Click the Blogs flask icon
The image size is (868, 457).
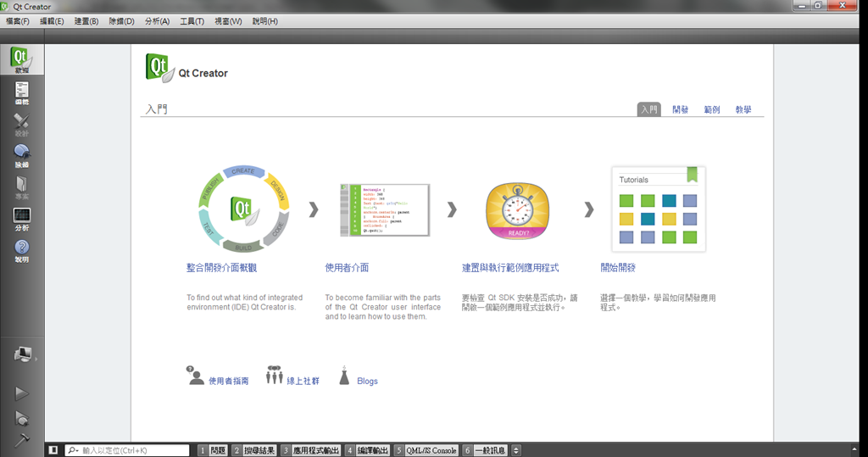point(344,376)
